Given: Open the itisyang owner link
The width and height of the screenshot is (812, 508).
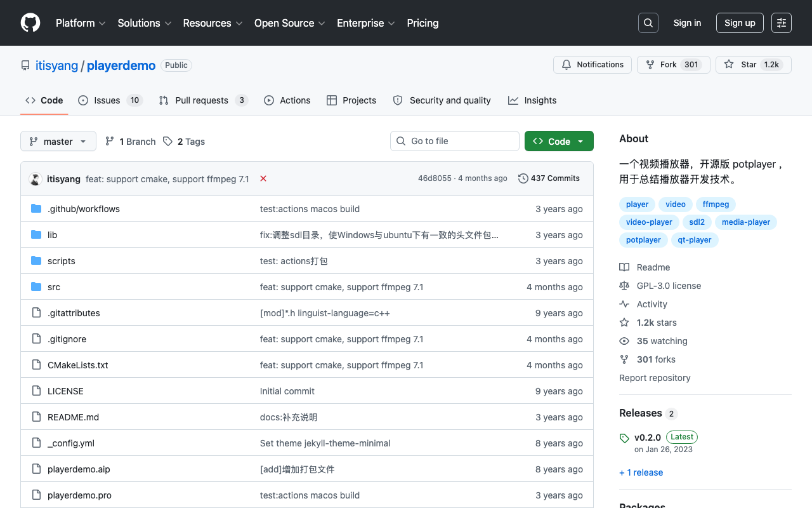Looking at the screenshot, I should point(56,65).
